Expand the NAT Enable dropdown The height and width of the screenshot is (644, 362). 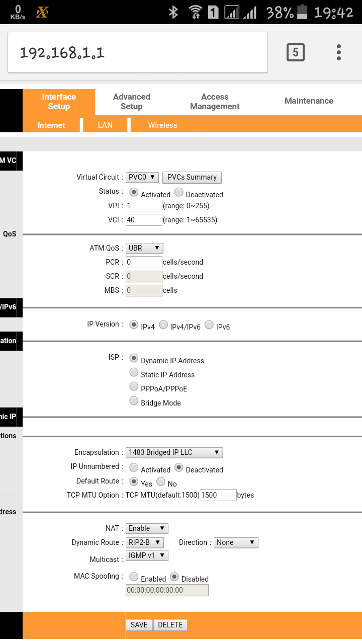(147, 528)
